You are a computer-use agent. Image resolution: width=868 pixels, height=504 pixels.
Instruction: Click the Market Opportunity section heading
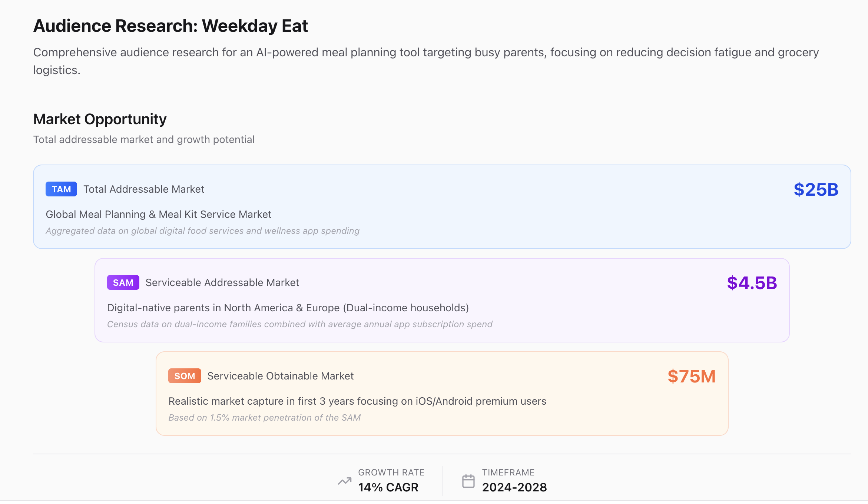coord(100,119)
